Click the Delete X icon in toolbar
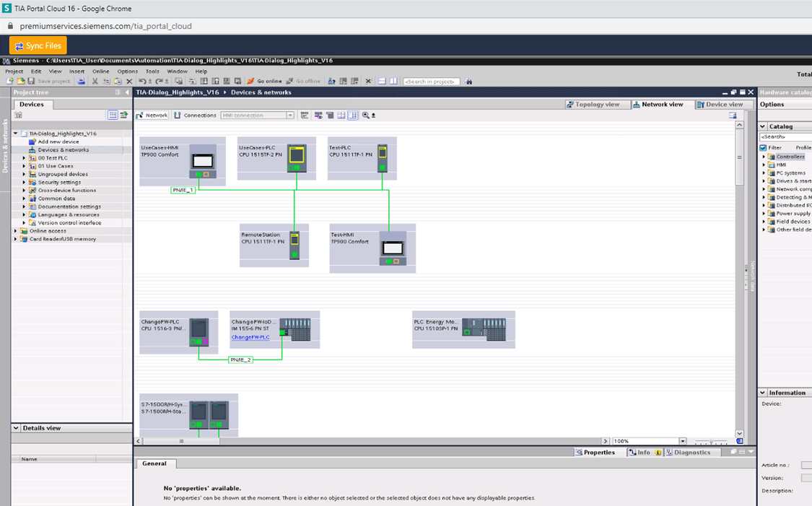Screen dimensions: 812x506 click(129, 82)
